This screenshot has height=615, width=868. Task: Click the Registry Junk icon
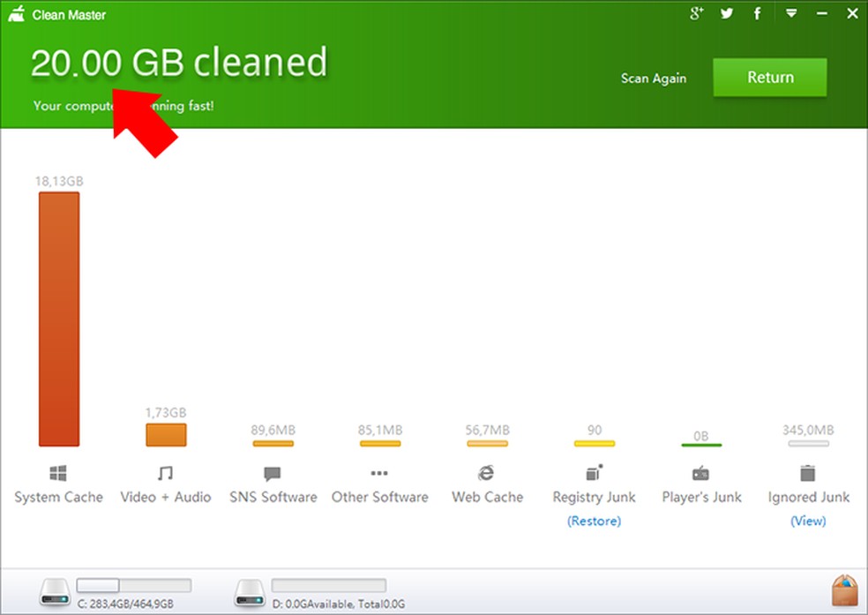[x=594, y=473]
